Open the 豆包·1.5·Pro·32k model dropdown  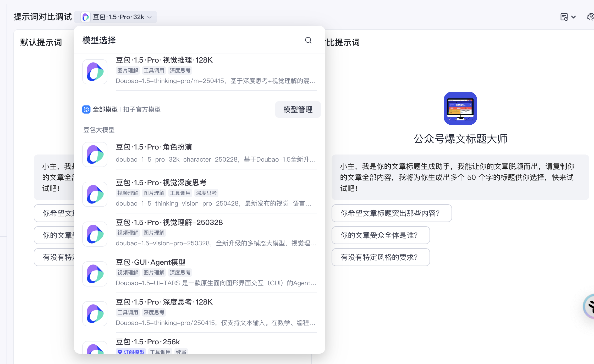(x=115, y=17)
